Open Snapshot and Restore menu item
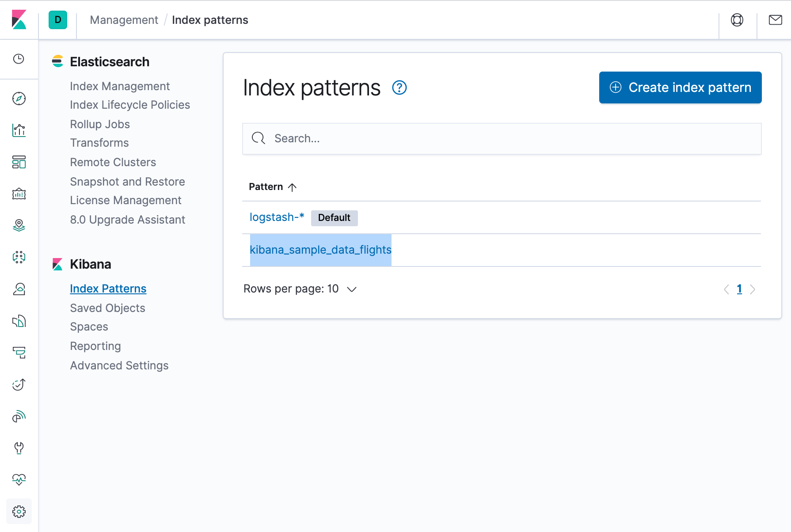791x532 pixels. (127, 182)
